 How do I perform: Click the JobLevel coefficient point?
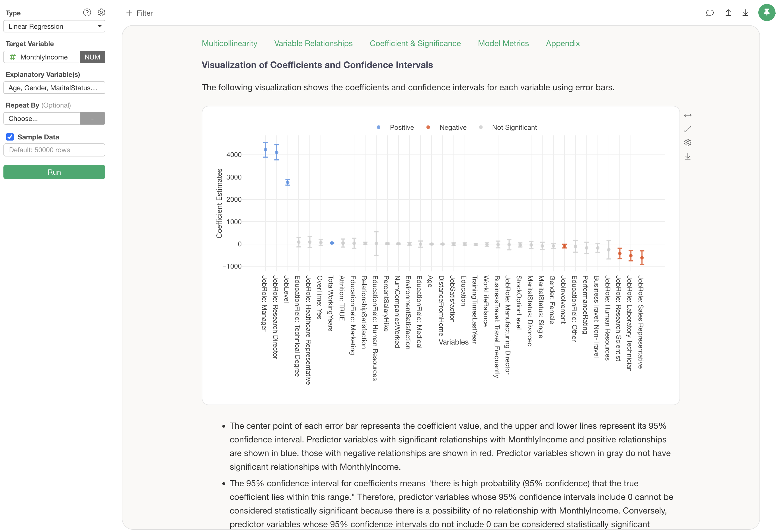pos(288,182)
